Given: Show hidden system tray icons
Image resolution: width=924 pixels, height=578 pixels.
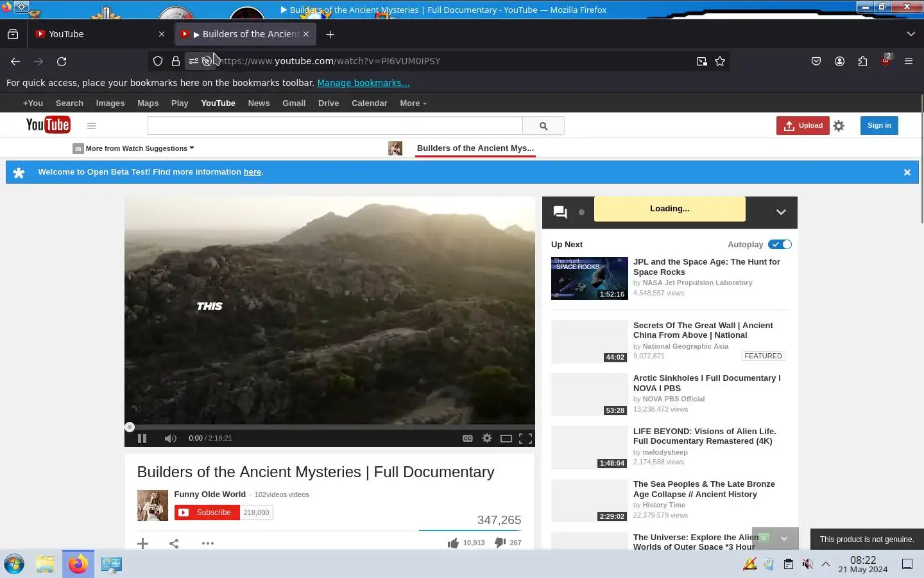Looking at the screenshot, I should tap(826, 565).
